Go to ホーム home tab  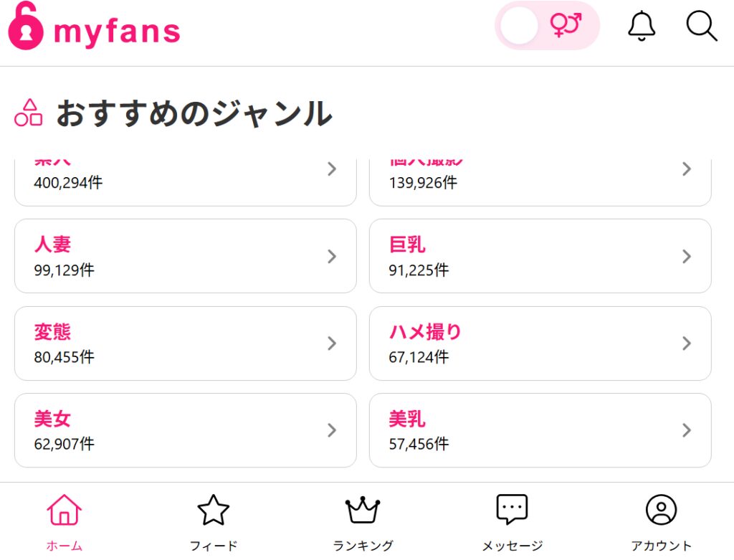click(x=64, y=522)
